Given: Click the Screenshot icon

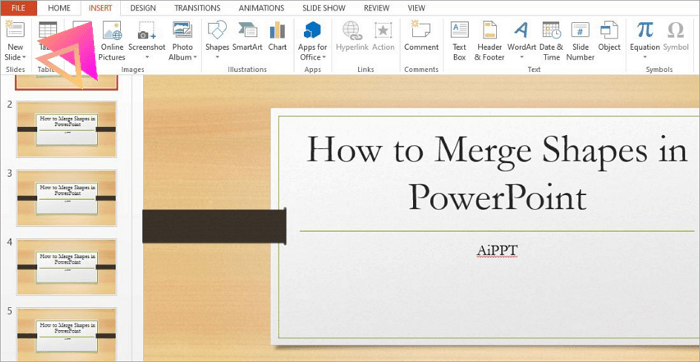Looking at the screenshot, I should click(x=147, y=30).
